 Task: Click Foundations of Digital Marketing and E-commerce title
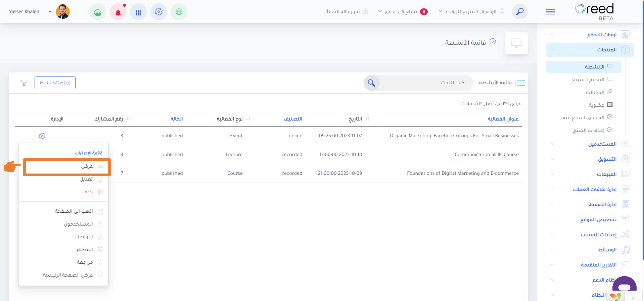pyautogui.click(x=463, y=173)
